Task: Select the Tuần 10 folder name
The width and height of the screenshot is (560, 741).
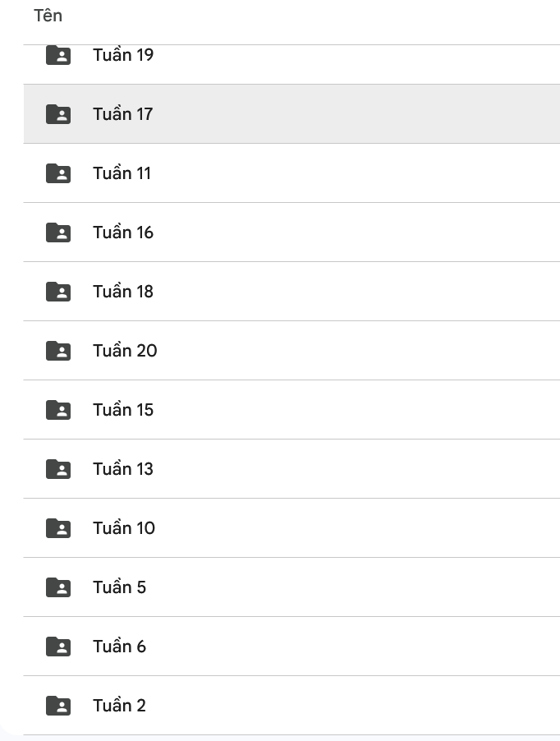Action: (124, 528)
